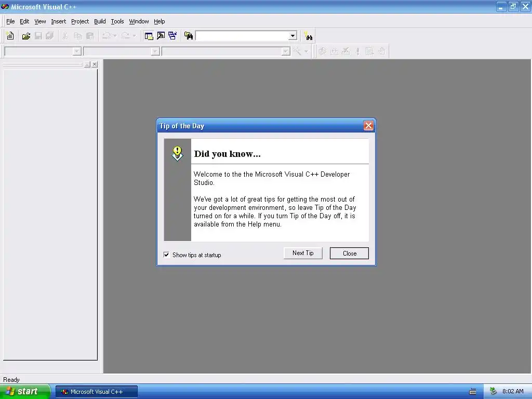Open the File menu
The height and width of the screenshot is (399, 532).
pyautogui.click(x=10, y=21)
